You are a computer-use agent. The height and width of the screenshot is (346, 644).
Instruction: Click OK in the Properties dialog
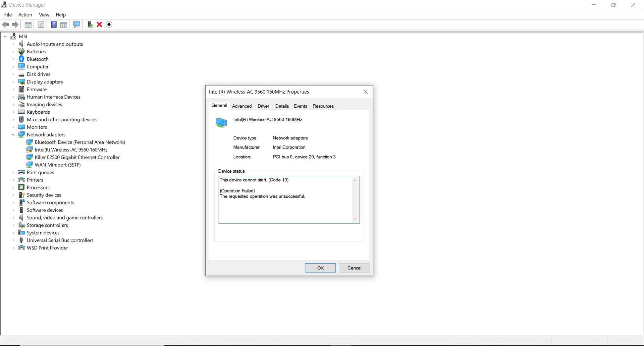pos(320,268)
